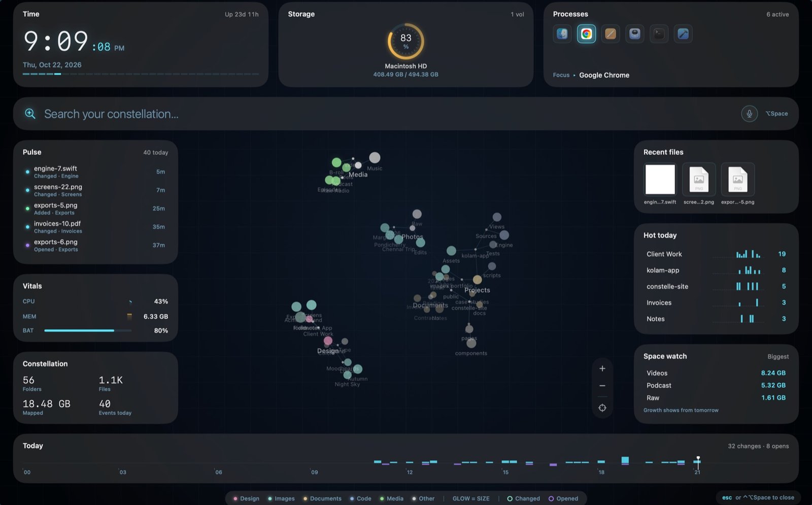This screenshot has width=812, height=505.
Task: Select constelle-site in Hot today
Action: tap(716, 286)
